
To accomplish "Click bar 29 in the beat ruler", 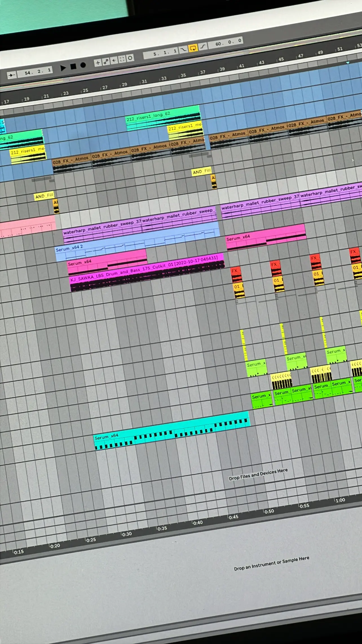I will (124, 84).
